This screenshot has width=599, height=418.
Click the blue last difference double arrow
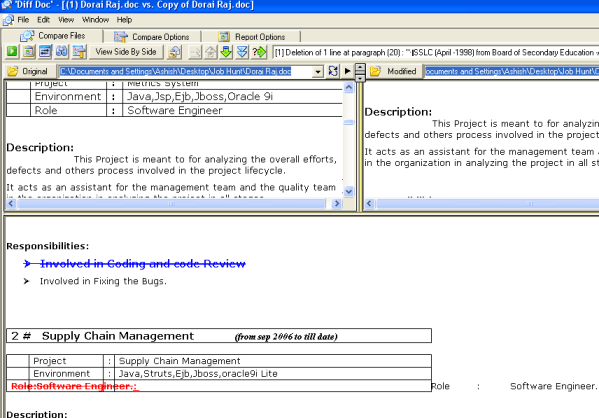(242, 52)
